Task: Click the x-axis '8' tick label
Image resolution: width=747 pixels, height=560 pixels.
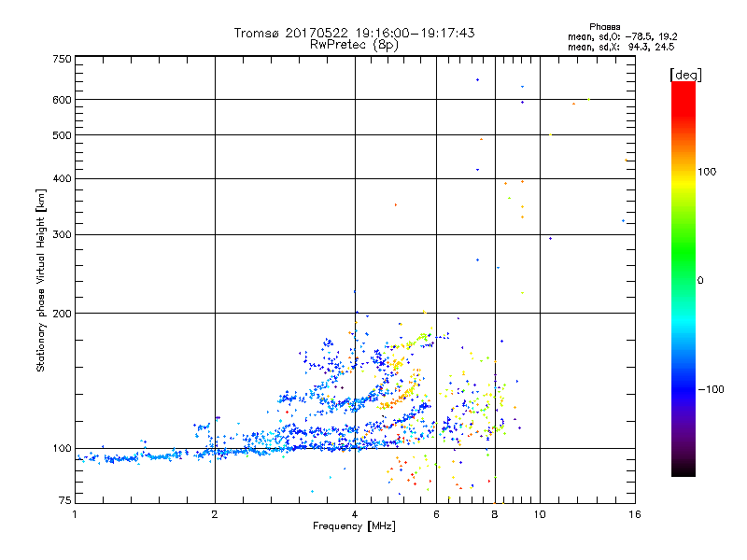Action: tap(495, 514)
